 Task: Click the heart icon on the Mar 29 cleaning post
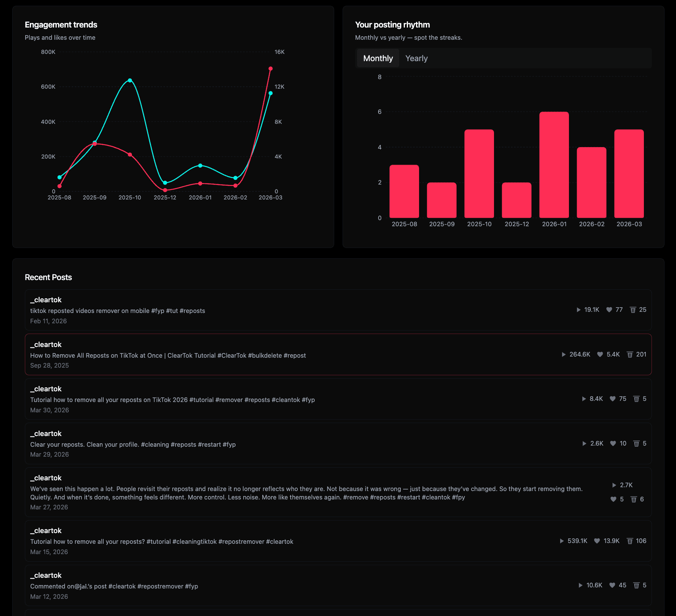pyautogui.click(x=614, y=443)
